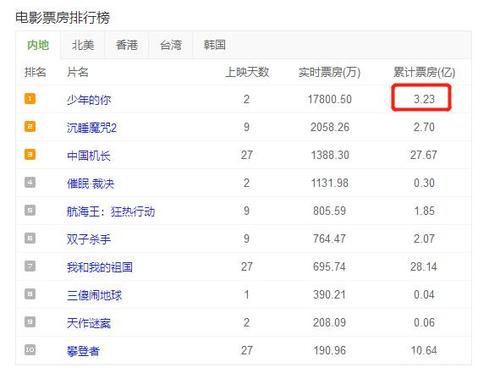Viewport: 500px width, 373px height.
Task: Click the 我和我的祖国 movie link
Action: click(x=100, y=267)
